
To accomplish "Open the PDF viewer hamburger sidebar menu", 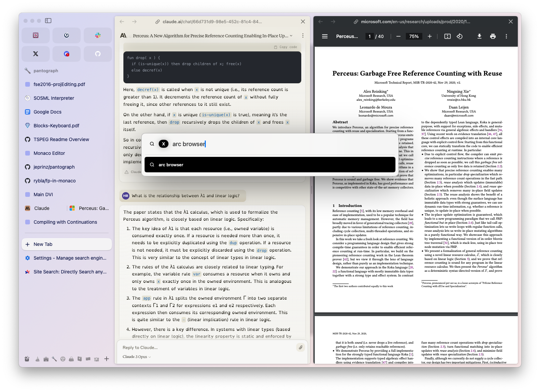I will pyautogui.click(x=325, y=36).
